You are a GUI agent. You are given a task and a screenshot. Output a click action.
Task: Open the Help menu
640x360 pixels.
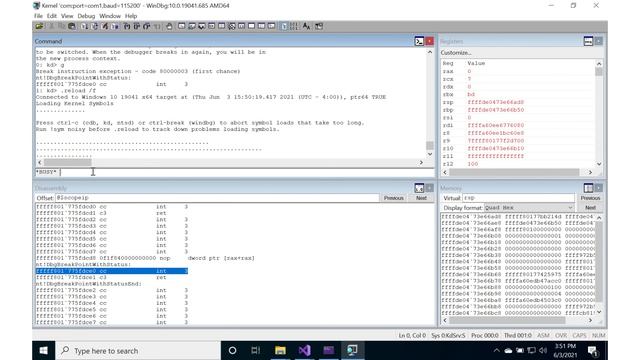[131, 16]
